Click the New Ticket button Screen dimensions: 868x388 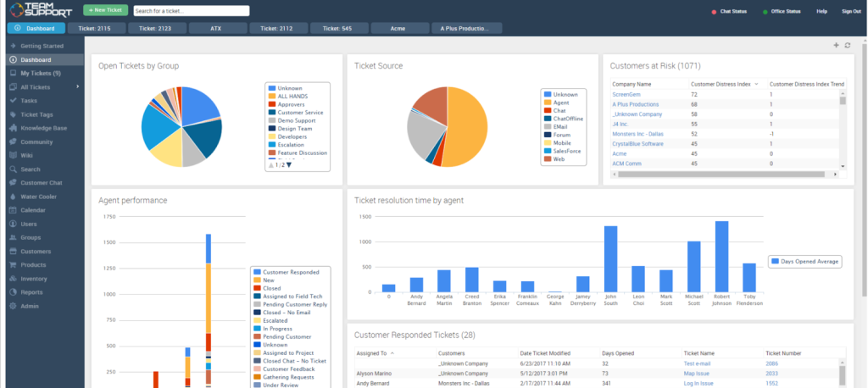tap(105, 11)
